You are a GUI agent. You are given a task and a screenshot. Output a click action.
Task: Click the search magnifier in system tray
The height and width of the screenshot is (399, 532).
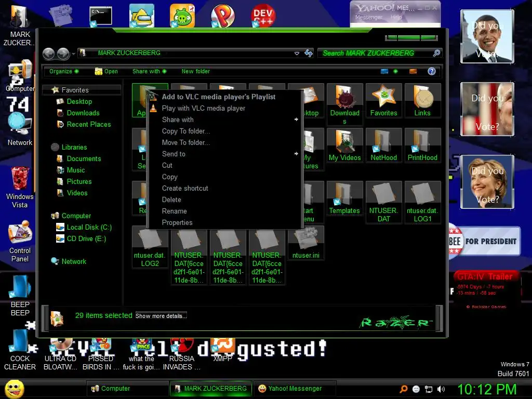(x=403, y=389)
